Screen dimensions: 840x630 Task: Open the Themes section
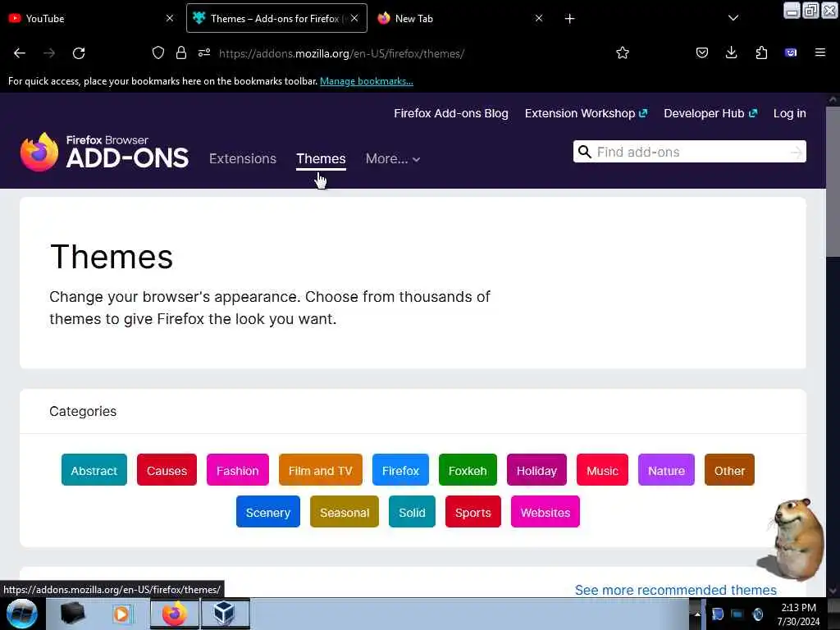[321, 158]
